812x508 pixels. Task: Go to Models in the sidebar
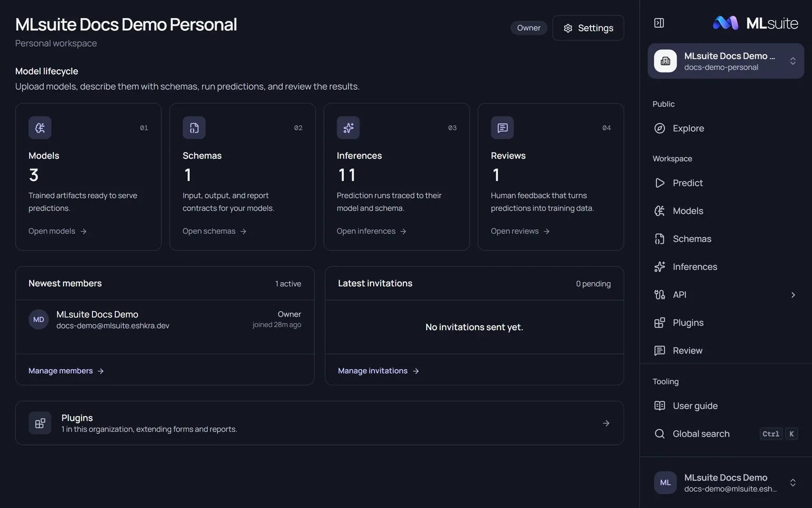tap(725, 211)
